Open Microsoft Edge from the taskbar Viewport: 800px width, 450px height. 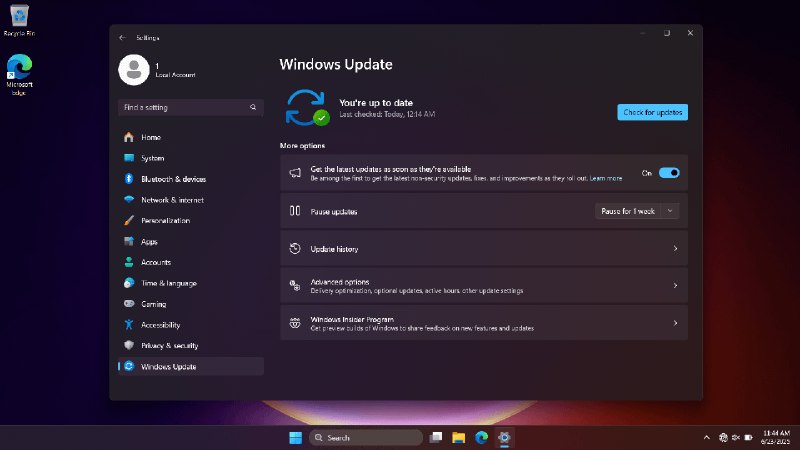coord(481,437)
